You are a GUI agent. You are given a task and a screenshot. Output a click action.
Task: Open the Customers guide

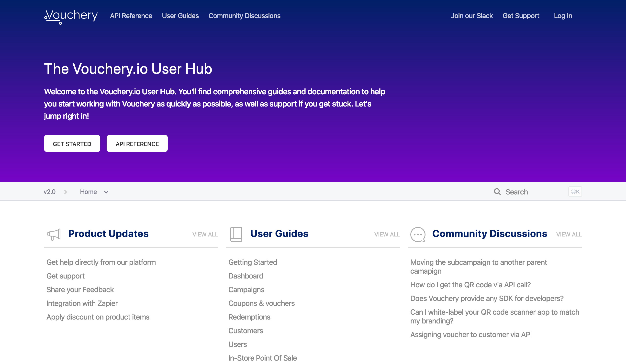[246, 331]
